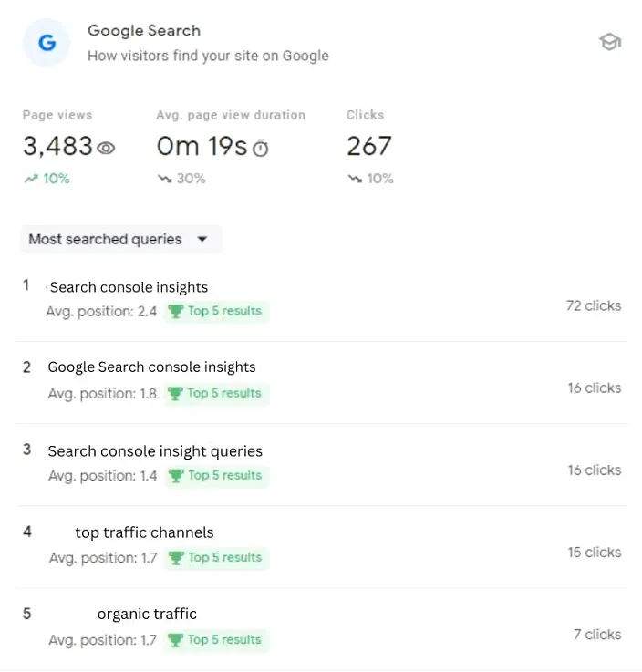
Task: Open the graduation cap learning icon
Action: point(609,42)
